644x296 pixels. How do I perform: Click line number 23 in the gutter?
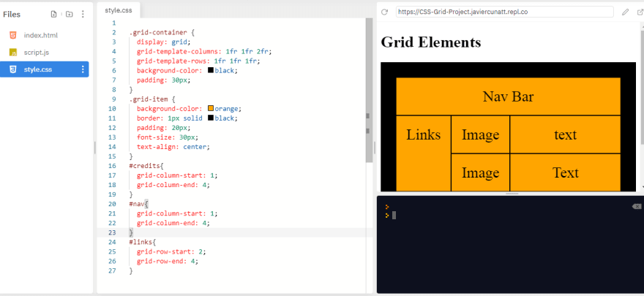[113, 232]
